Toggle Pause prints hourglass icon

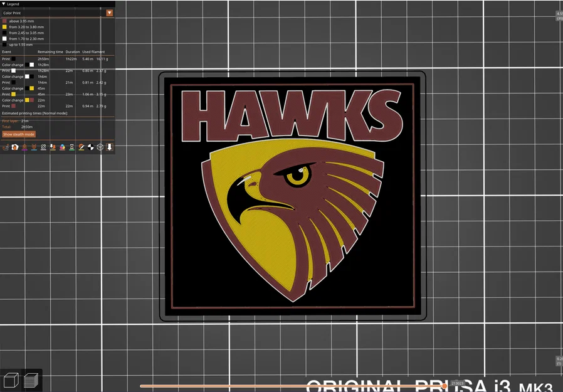(72, 147)
